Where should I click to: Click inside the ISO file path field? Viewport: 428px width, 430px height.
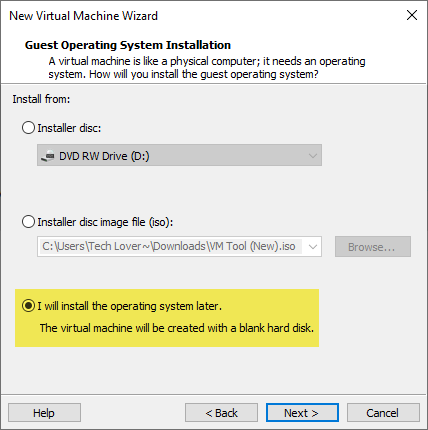click(x=171, y=247)
